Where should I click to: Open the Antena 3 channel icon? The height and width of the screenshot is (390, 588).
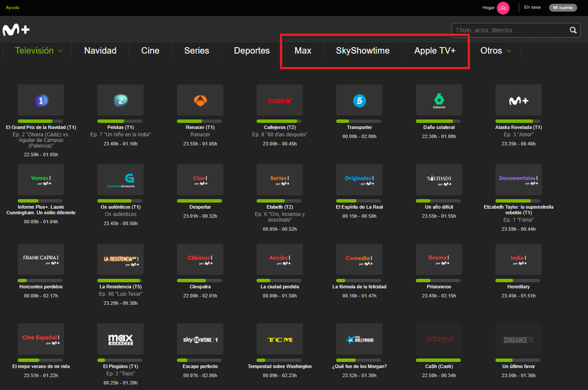(x=200, y=100)
